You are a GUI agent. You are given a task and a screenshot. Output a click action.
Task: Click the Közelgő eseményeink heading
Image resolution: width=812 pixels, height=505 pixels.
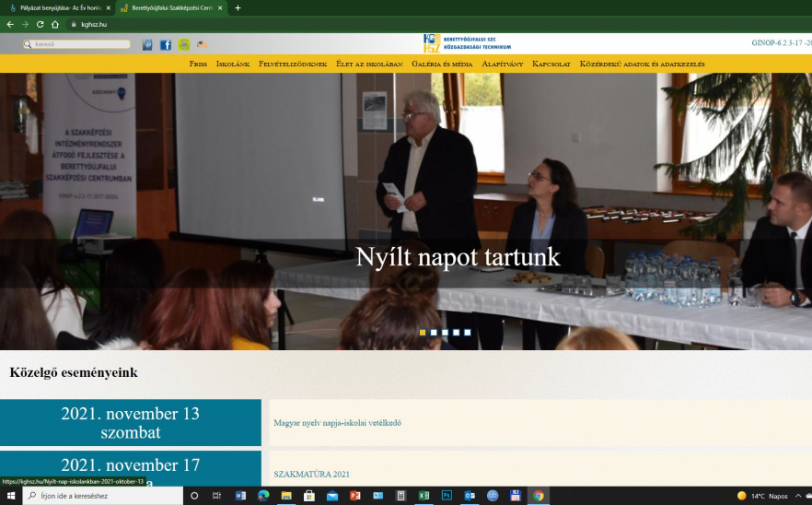(x=74, y=373)
